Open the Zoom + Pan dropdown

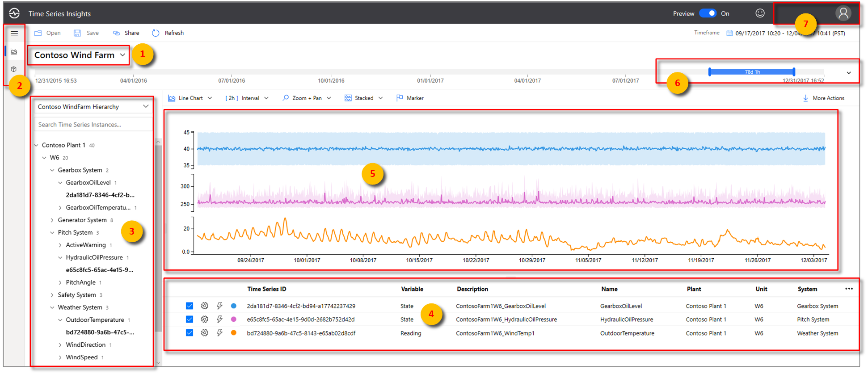click(x=307, y=98)
